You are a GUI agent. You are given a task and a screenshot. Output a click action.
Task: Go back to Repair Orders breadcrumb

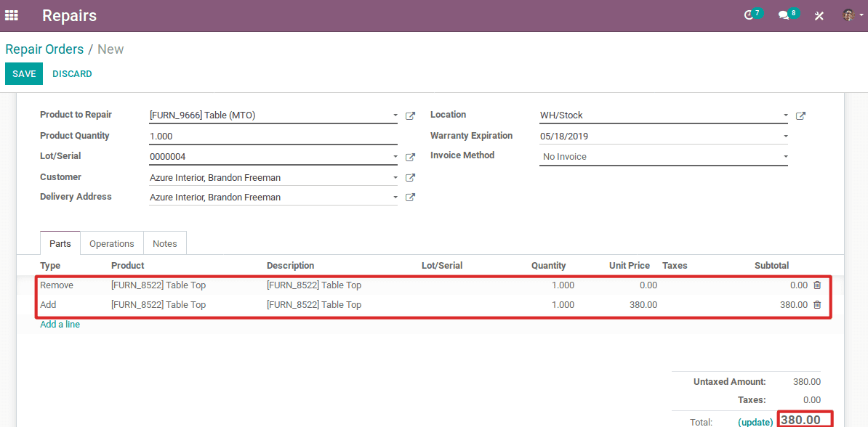point(44,49)
